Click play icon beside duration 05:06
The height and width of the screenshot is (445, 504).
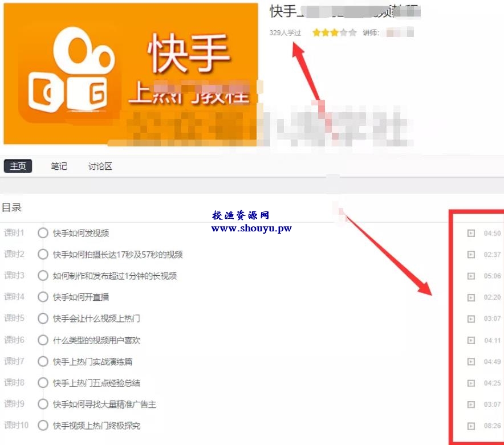pos(471,276)
